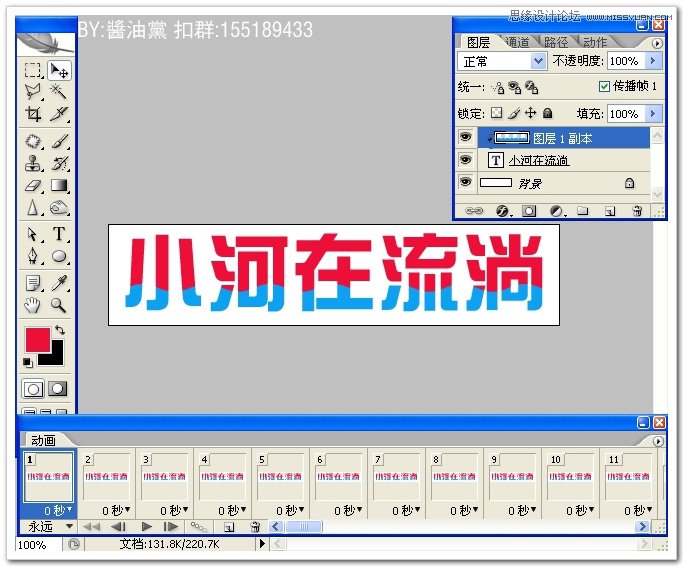
Task: Select the Hand tool
Action: (x=33, y=305)
